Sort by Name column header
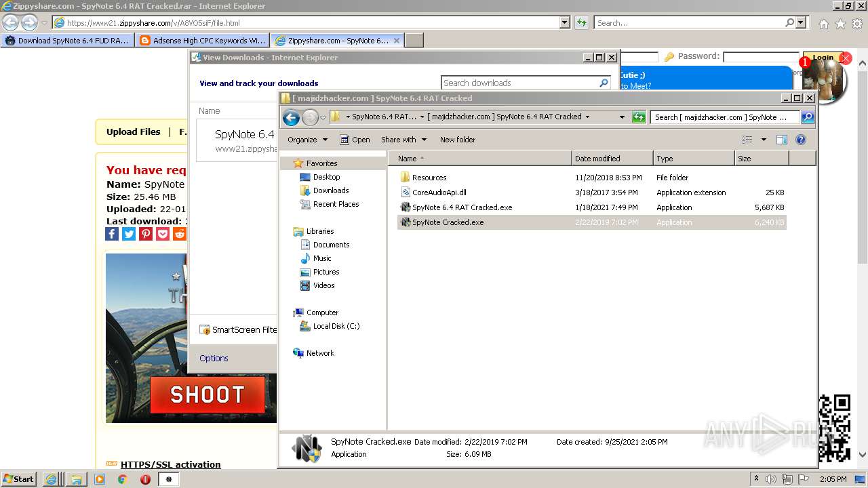 tap(480, 159)
